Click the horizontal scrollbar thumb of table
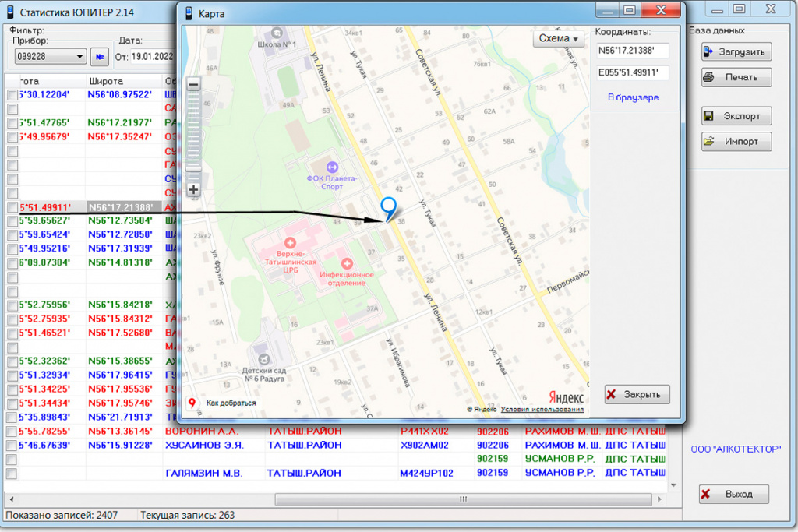The width and height of the screenshot is (798, 532). tap(463, 499)
